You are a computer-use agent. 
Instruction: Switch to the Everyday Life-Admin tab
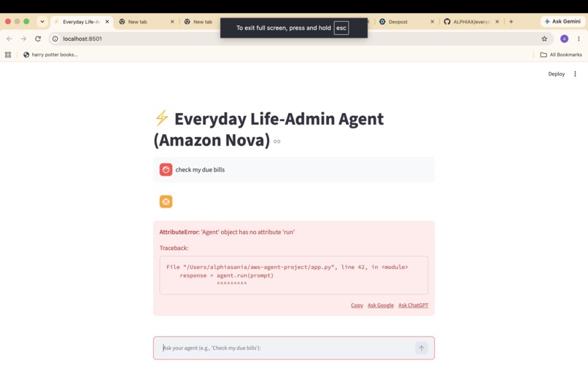tap(81, 22)
